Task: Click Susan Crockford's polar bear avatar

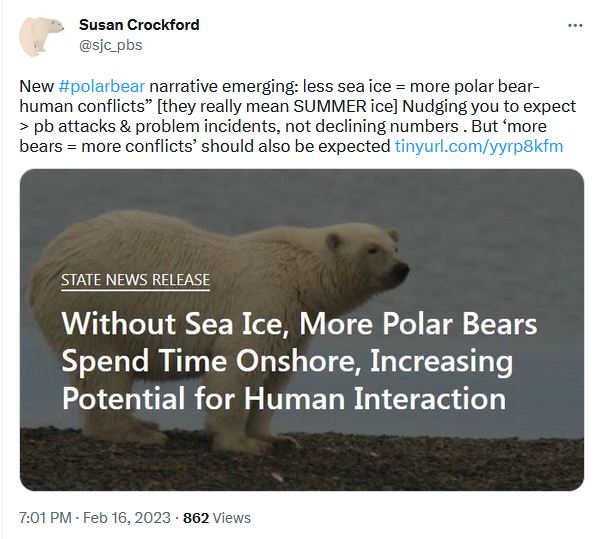Action: (x=42, y=37)
